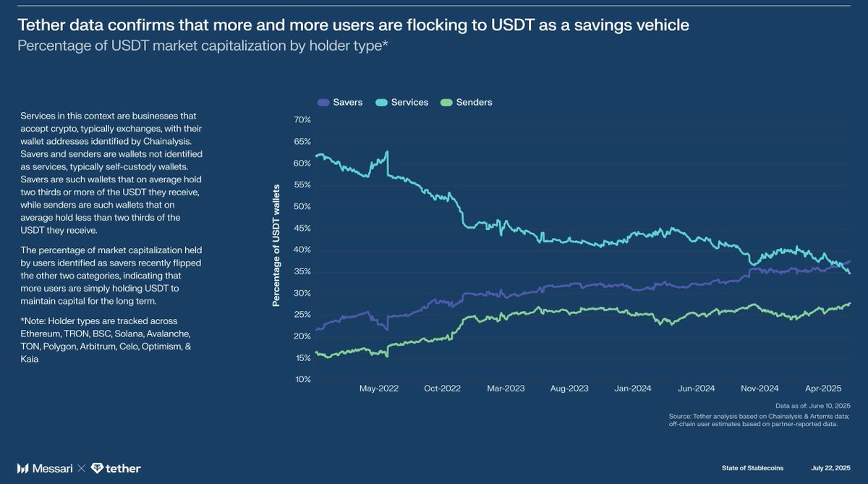868x484 pixels.
Task: Toggle the Services series legend label
Action: [409, 103]
